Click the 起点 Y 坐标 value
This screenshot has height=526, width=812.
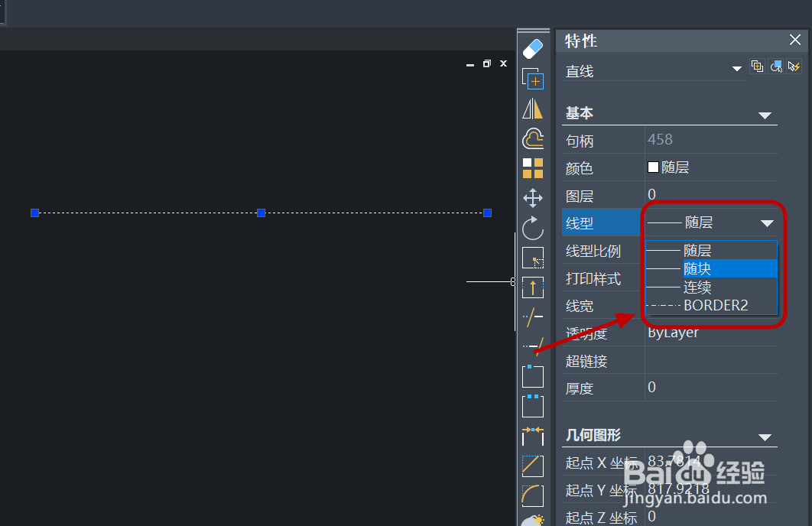[x=678, y=488]
